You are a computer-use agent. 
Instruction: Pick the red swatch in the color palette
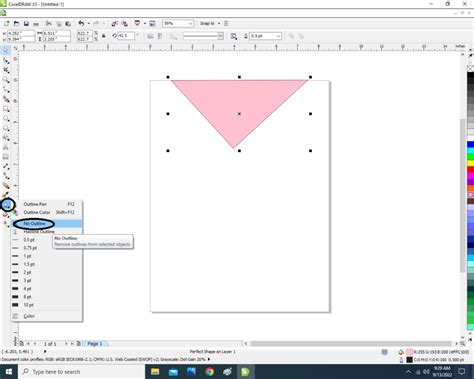point(470,170)
